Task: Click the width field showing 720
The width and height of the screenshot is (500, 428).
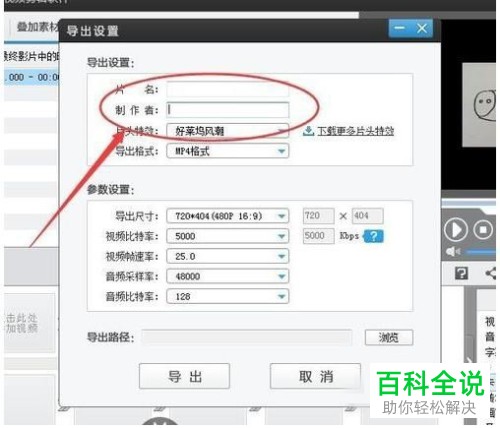Action: [318, 216]
